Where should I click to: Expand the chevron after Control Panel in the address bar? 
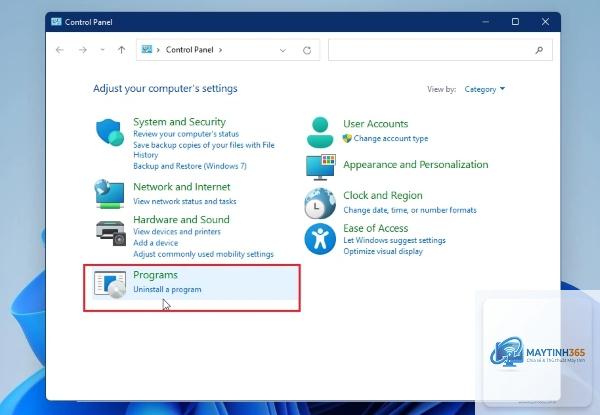[x=220, y=50]
